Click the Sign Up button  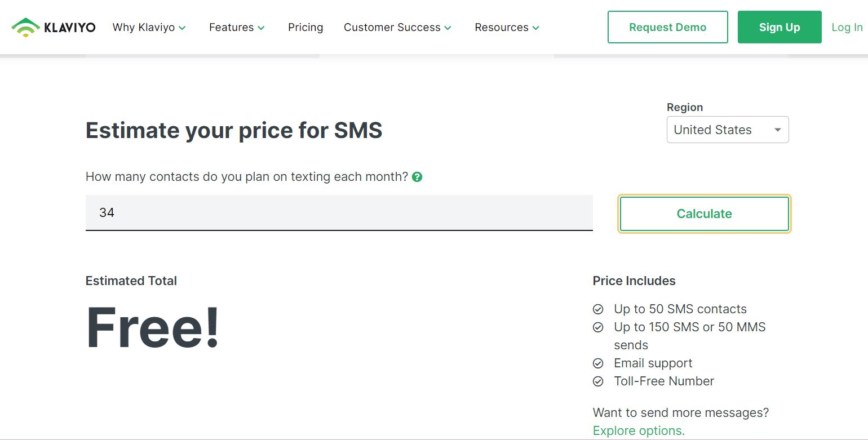tap(780, 26)
